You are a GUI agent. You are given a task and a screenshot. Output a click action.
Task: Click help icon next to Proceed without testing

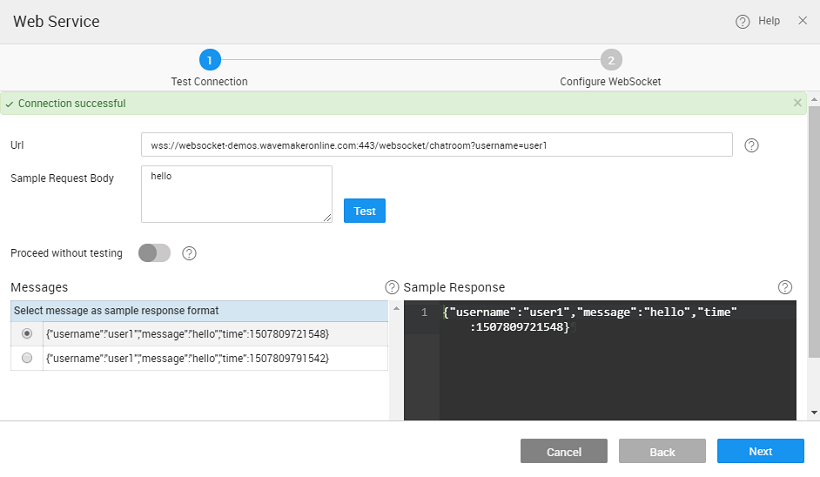click(189, 253)
